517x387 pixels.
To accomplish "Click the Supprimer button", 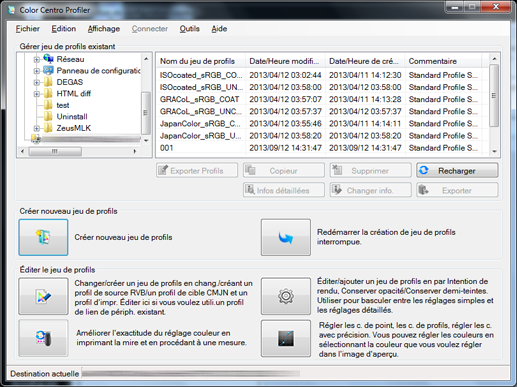I will click(370, 170).
